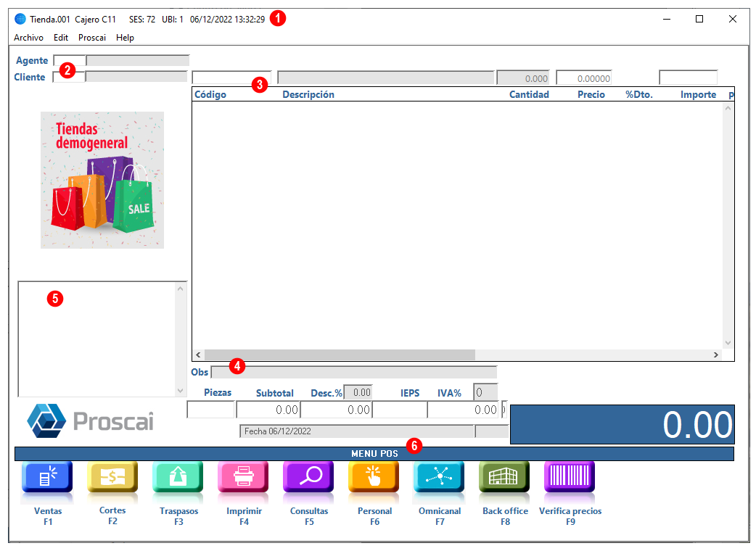756x551 pixels.
Task: Launch Traspasos F3 module
Action: click(x=178, y=477)
